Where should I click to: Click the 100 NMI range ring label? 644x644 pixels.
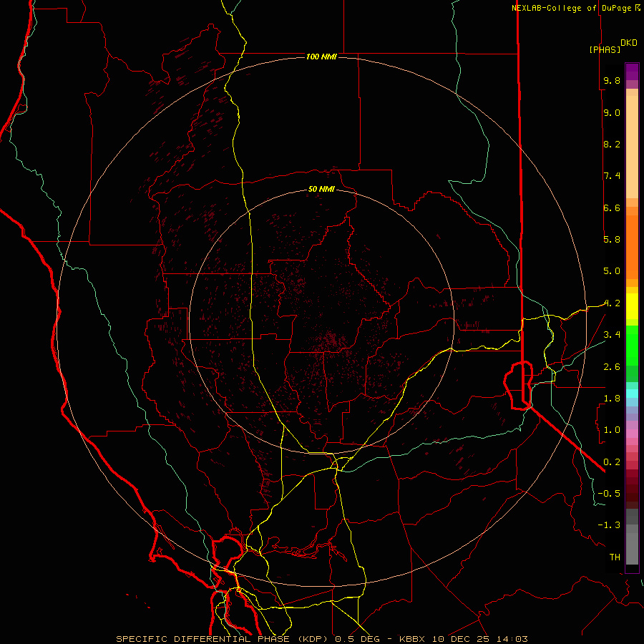pyautogui.click(x=321, y=57)
